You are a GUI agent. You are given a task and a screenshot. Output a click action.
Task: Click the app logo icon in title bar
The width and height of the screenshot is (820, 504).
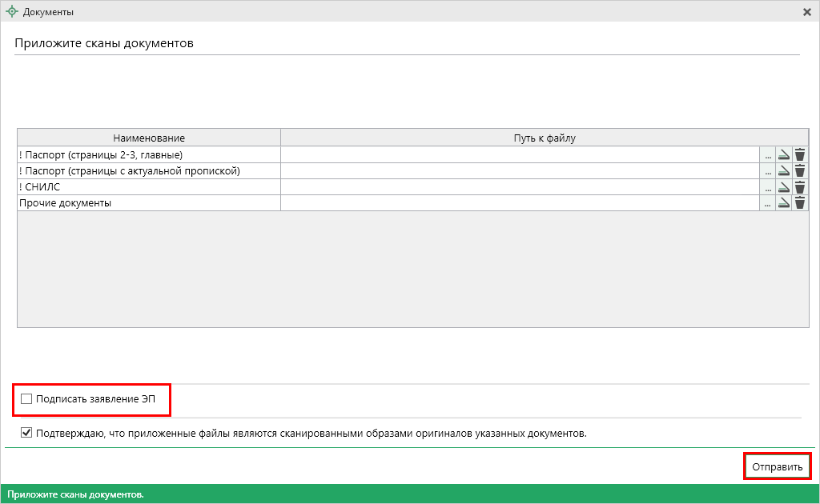coord(12,12)
